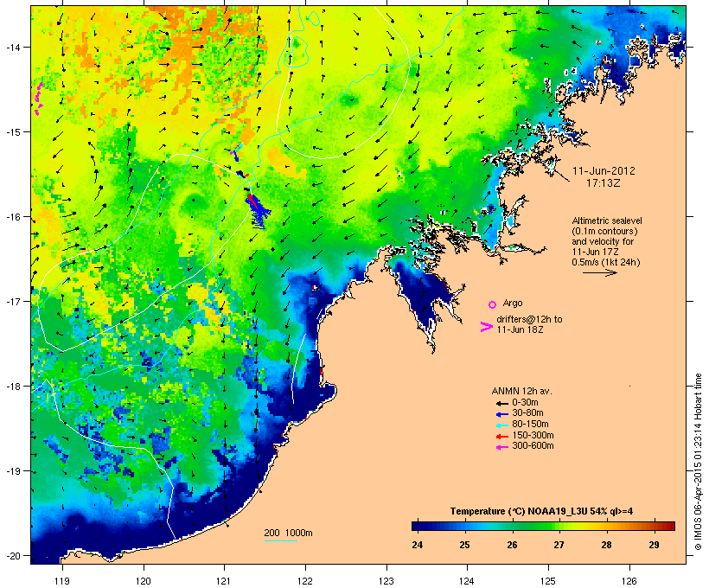This screenshot has height=588, width=709.
Task: Click the colorbar value 29
Action: [x=654, y=545]
